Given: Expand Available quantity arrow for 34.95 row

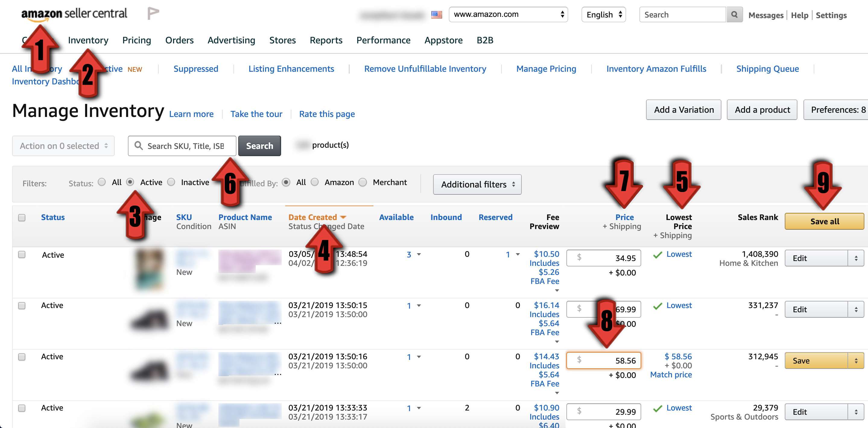Looking at the screenshot, I should pyautogui.click(x=419, y=255).
